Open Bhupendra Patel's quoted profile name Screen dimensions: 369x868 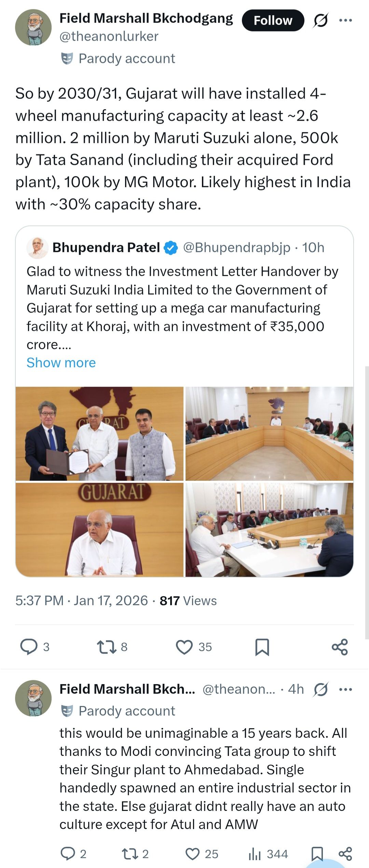coord(106,247)
